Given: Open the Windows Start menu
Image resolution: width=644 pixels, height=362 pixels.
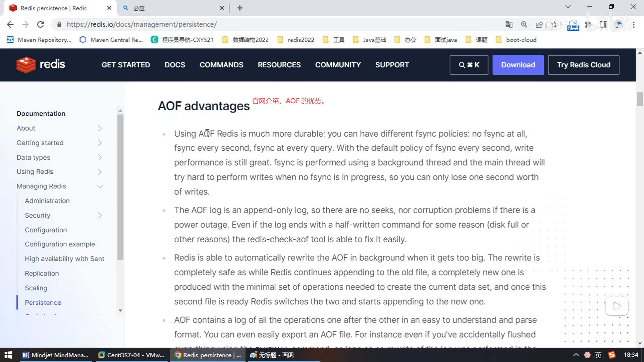Looking at the screenshot, I should pyautogui.click(x=8, y=355).
